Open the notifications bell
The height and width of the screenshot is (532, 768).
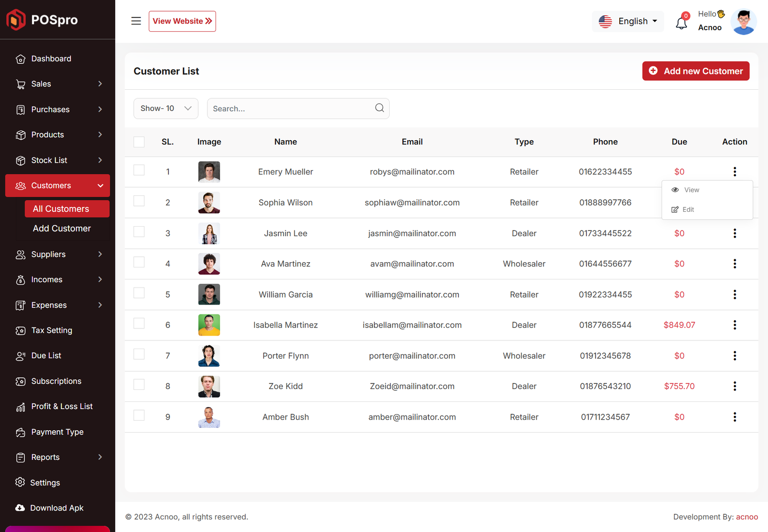[x=681, y=23]
